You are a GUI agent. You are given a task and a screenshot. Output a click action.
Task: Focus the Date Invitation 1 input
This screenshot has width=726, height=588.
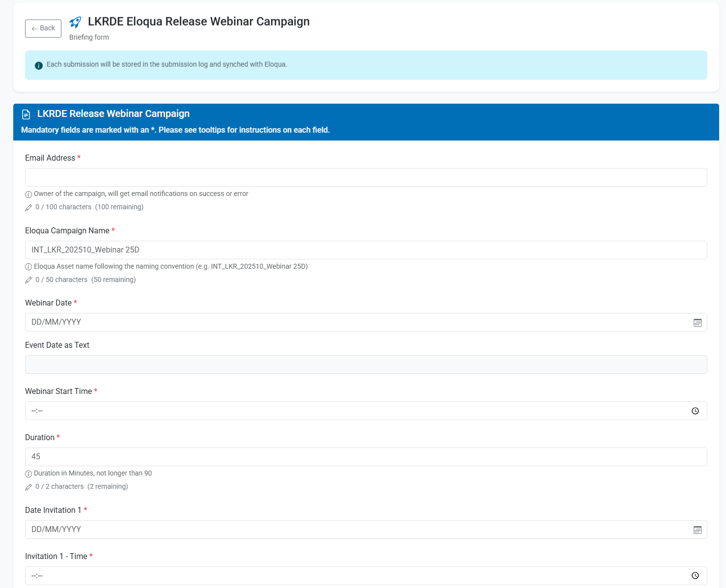(x=366, y=530)
